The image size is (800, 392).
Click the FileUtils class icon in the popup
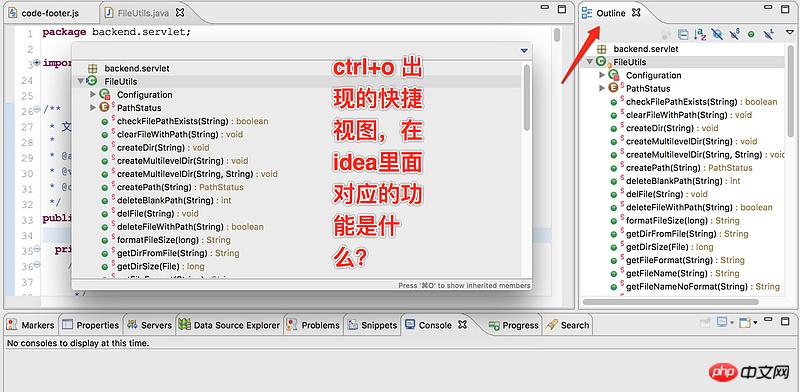[x=92, y=81]
